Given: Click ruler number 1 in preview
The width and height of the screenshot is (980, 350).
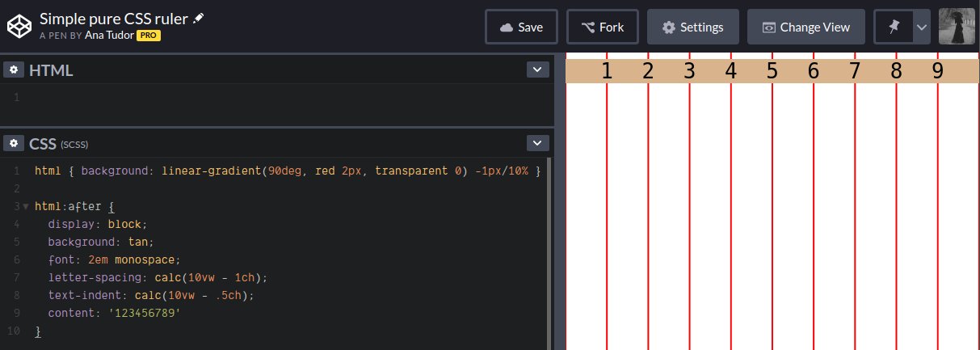Looking at the screenshot, I should 607,71.
